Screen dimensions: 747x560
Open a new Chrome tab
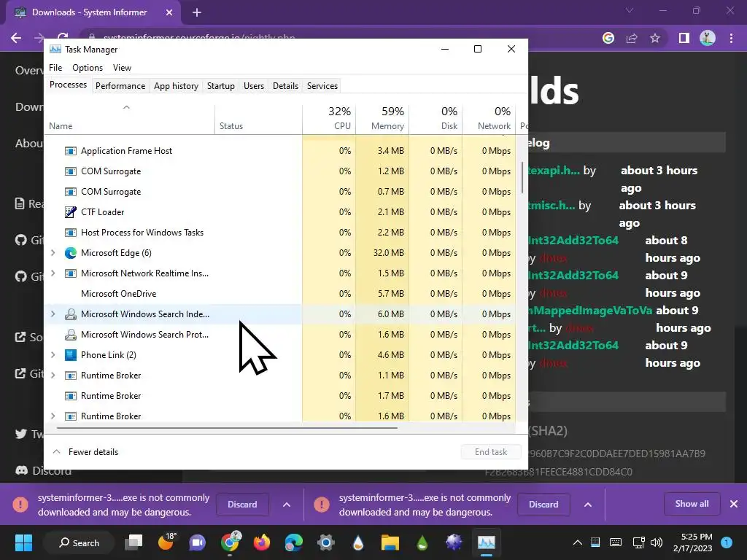(x=197, y=12)
